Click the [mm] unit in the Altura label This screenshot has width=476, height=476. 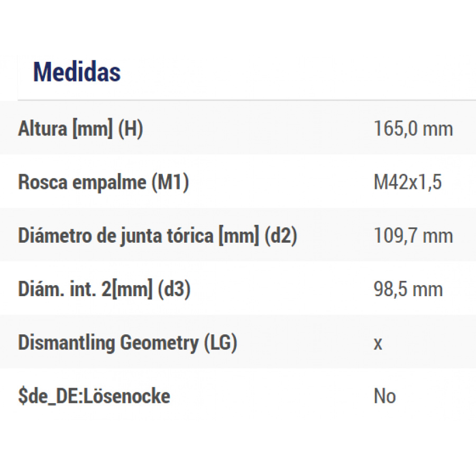(92, 129)
